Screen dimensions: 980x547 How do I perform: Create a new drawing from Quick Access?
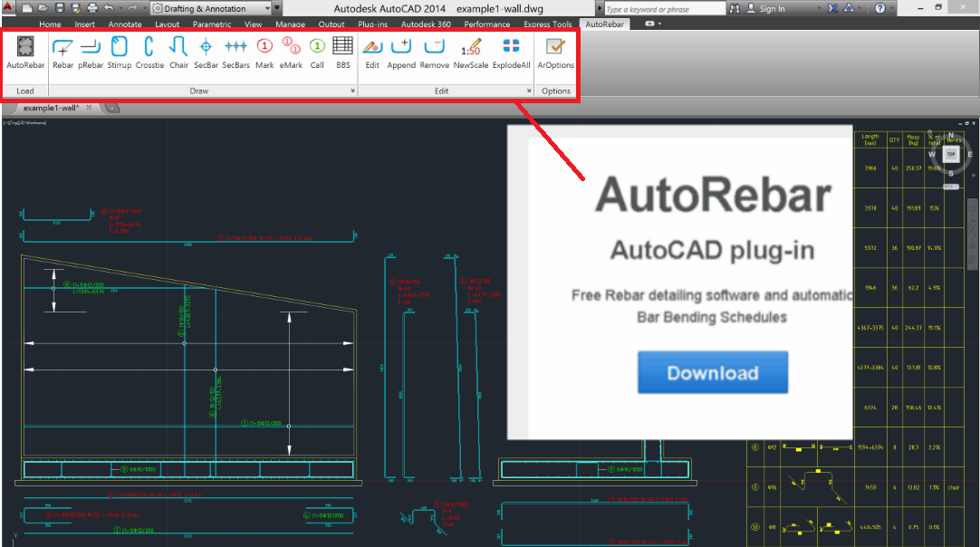coord(27,8)
